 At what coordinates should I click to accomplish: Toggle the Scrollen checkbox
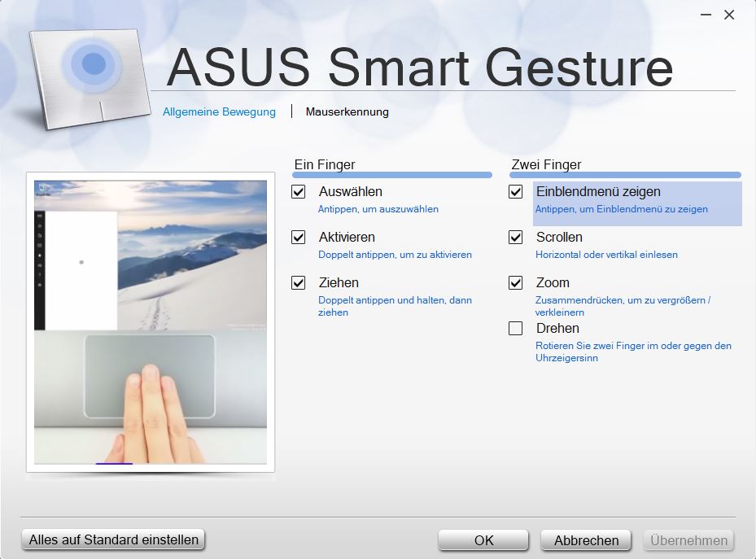(x=515, y=237)
